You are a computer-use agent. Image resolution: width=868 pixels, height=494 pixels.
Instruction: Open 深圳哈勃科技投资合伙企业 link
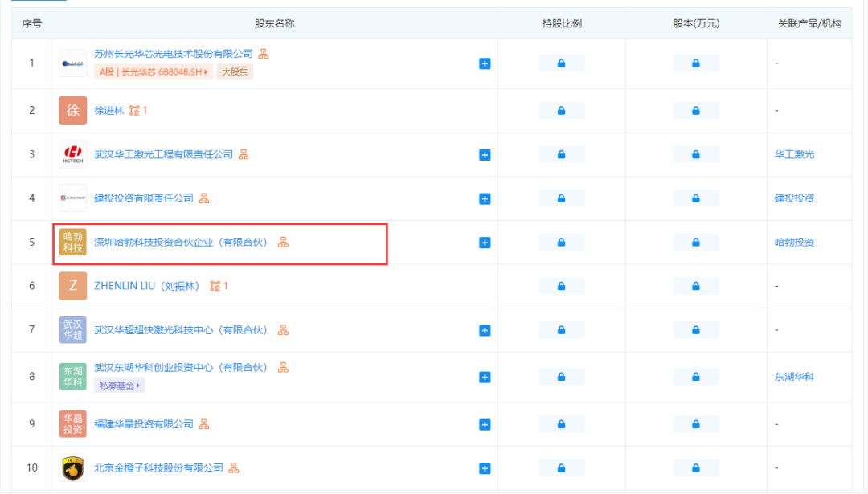pyautogui.click(x=181, y=243)
